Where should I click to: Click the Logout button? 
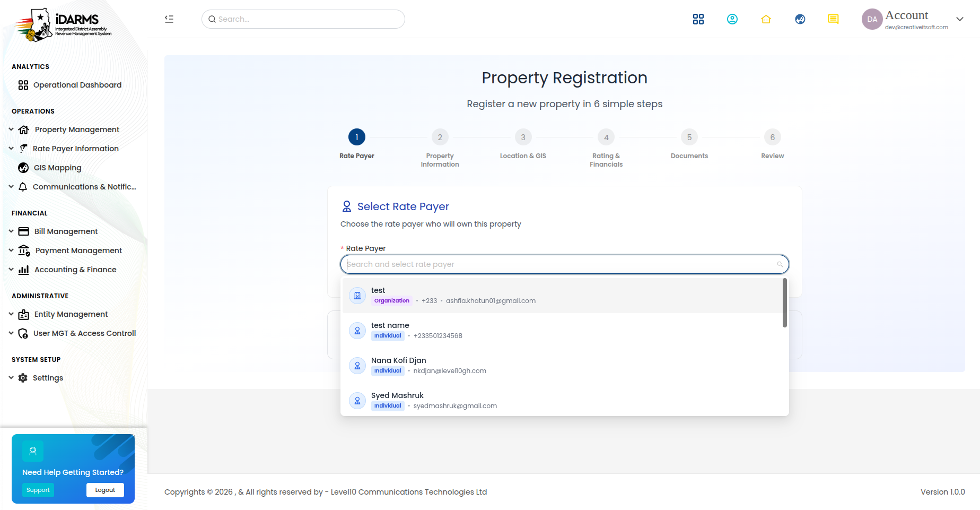tap(105, 490)
